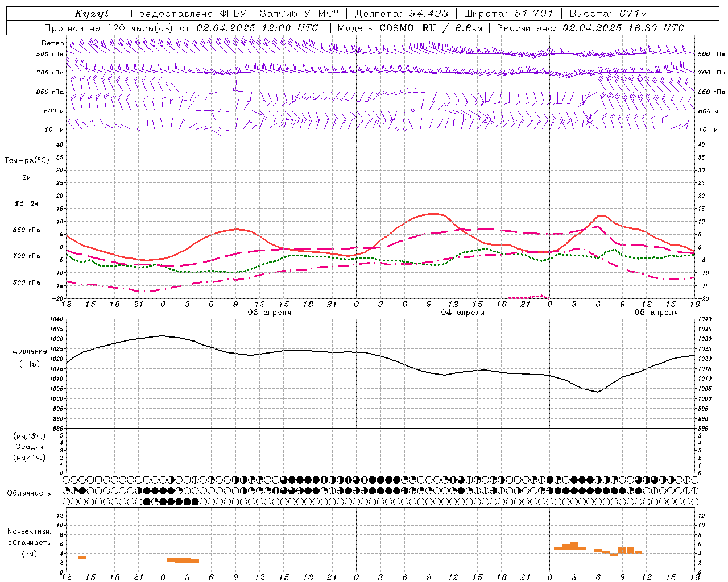Viewport: 728px width, 582px height.
Task: Click the red 2m temperature peak on 04 апреля
Action: (x=434, y=214)
